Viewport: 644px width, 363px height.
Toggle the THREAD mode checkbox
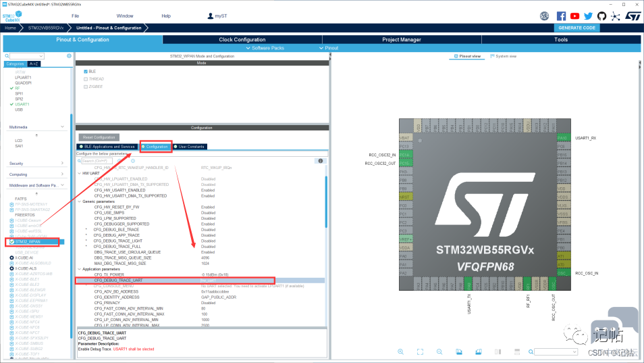[x=86, y=79]
